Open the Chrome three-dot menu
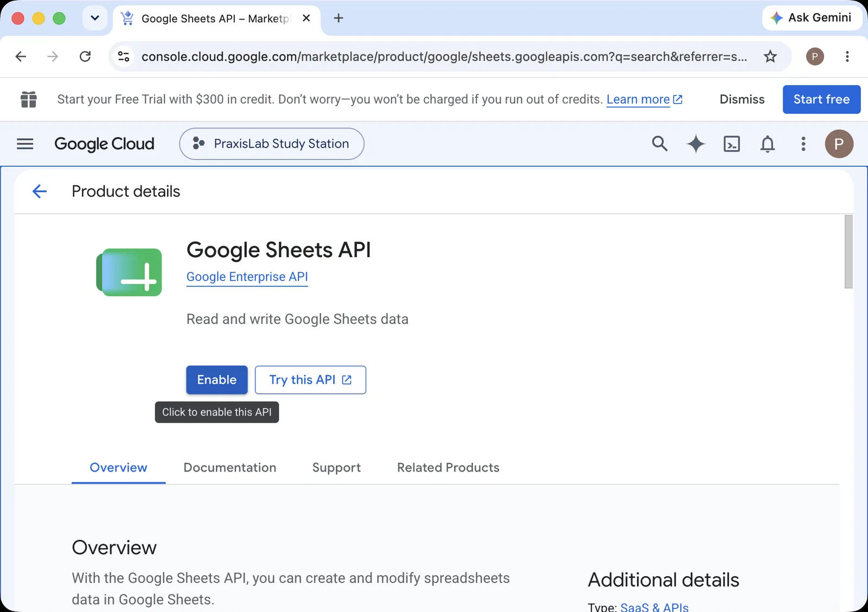 pyautogui.click(x=847, y=56)
